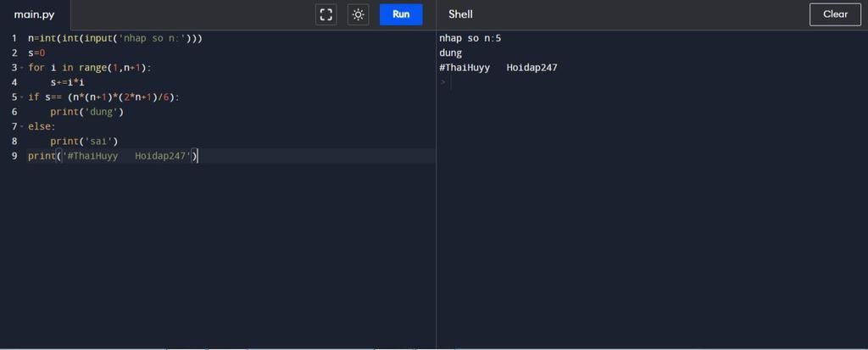This screenshot has width=868, height=350.
Task: Click line number 1 in gutter
Action: [14, 38]
